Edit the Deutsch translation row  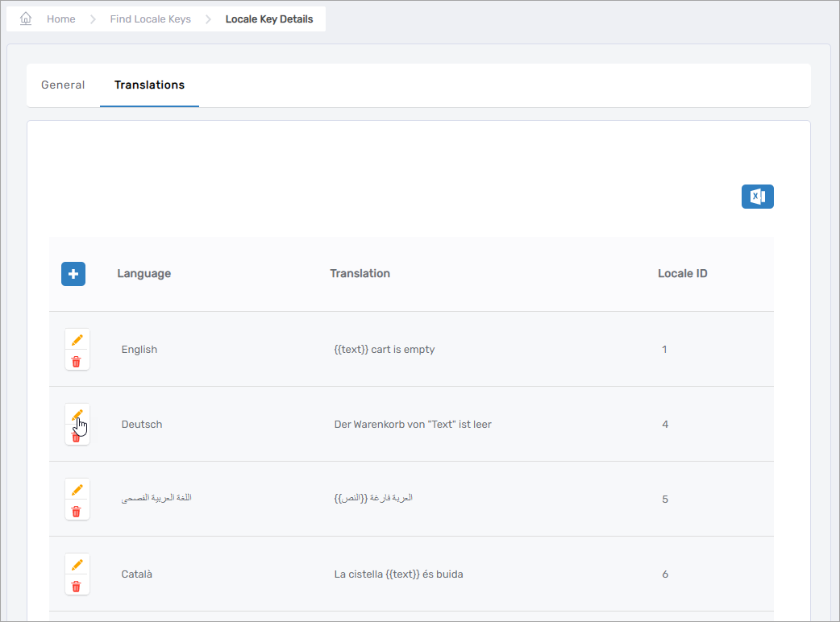[77, 415]
